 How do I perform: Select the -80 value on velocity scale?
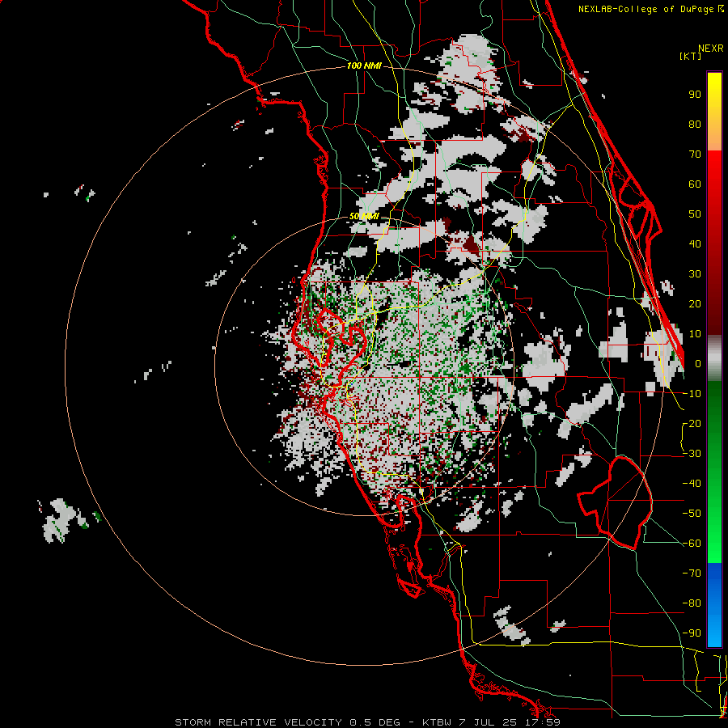(x=692, y=603)
